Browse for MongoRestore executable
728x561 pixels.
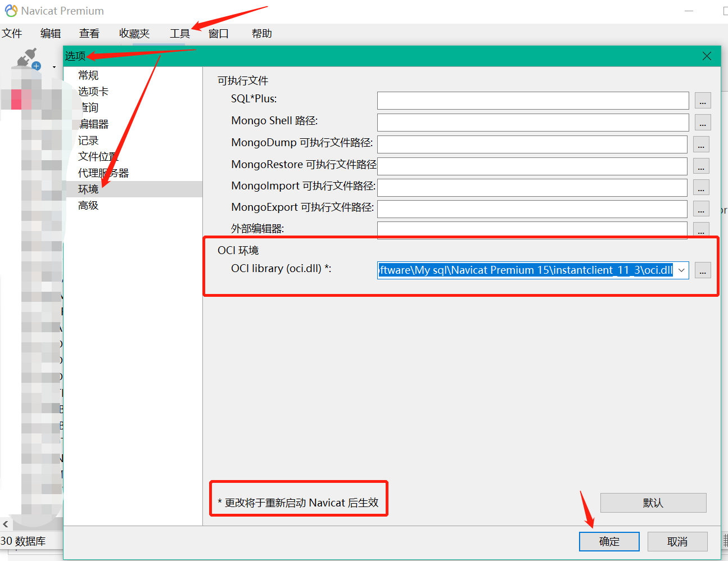coord(701,166)
